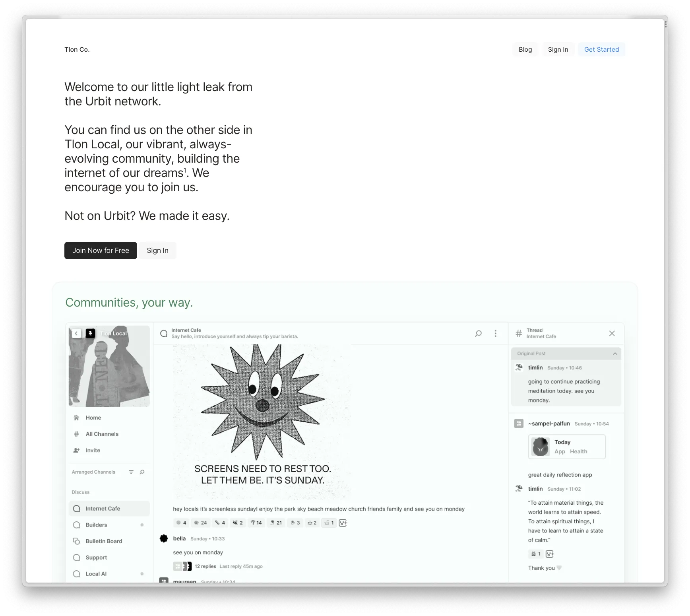Toggle the reaction with count 14
The width and height of the screenshot is (690, 616).
256,523
